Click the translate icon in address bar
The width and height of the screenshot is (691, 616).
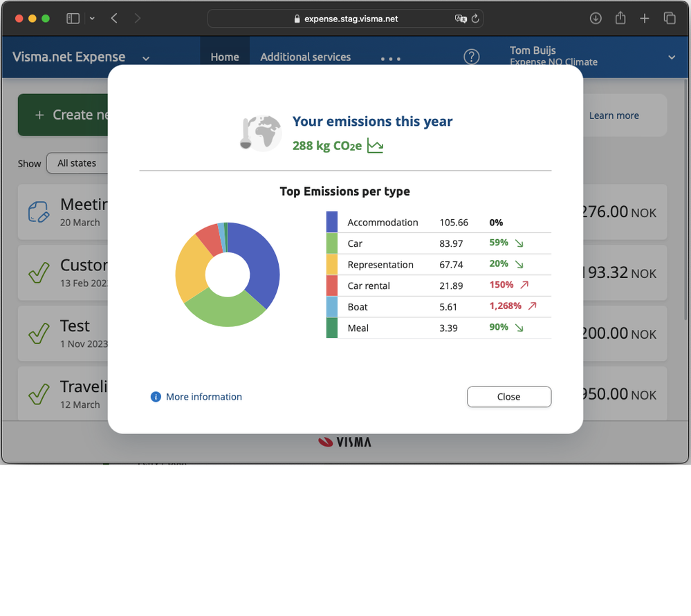pos(461,19)
